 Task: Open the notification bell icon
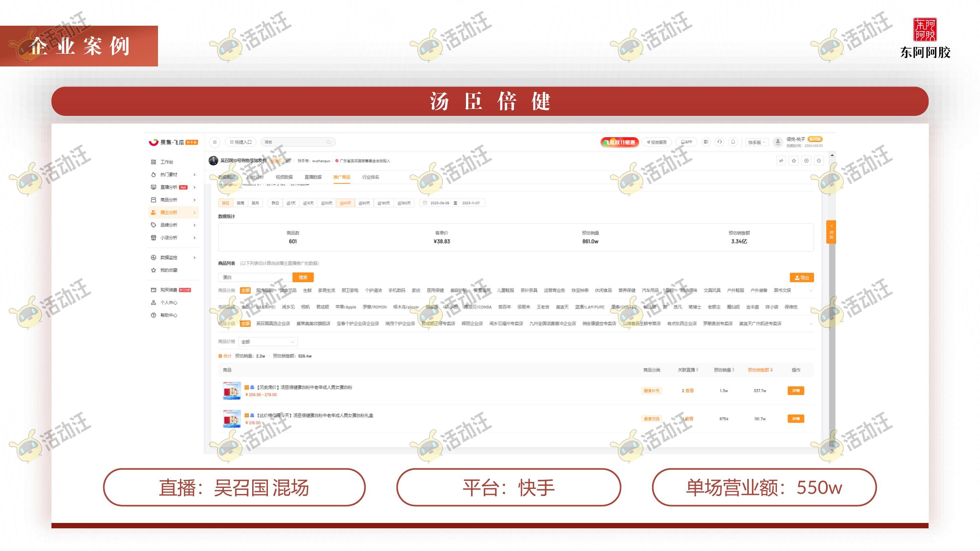tap(733, 142)
